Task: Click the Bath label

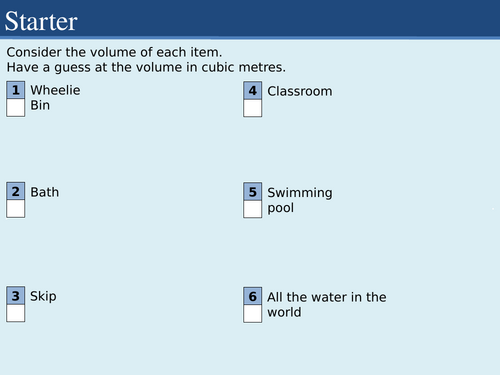Action: [45, 192]
